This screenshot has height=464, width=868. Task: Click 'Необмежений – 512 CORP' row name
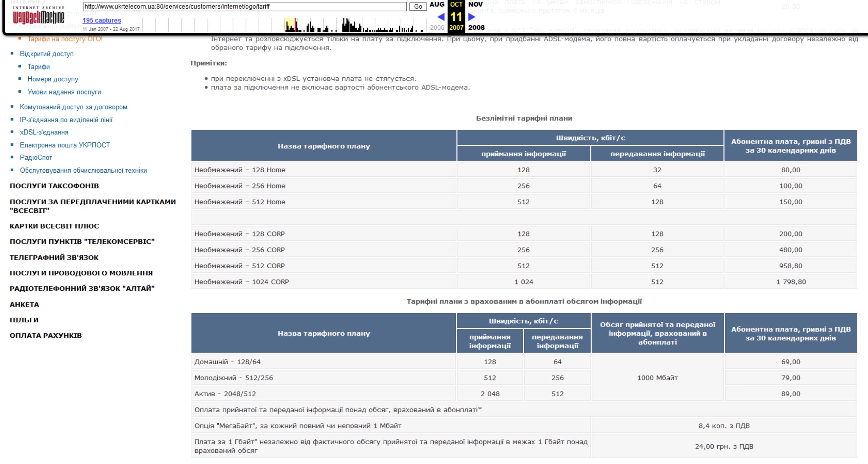tap(239, 266)
